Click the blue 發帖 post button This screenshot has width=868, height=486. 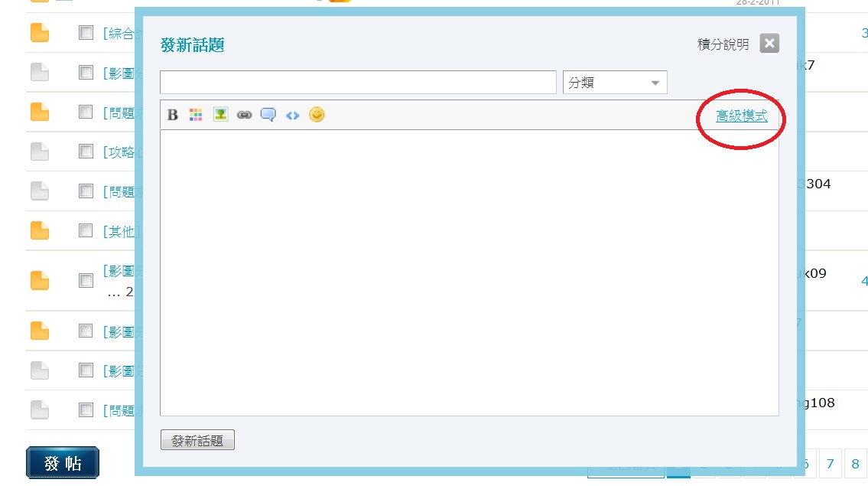pos(63,463)
